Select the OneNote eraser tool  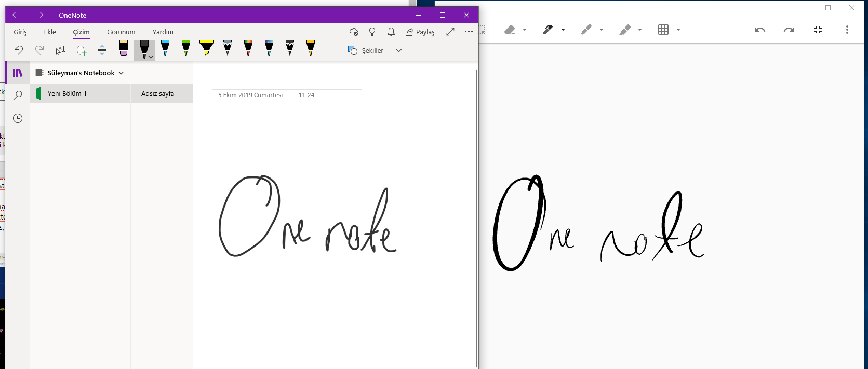(x=124, y=48)
